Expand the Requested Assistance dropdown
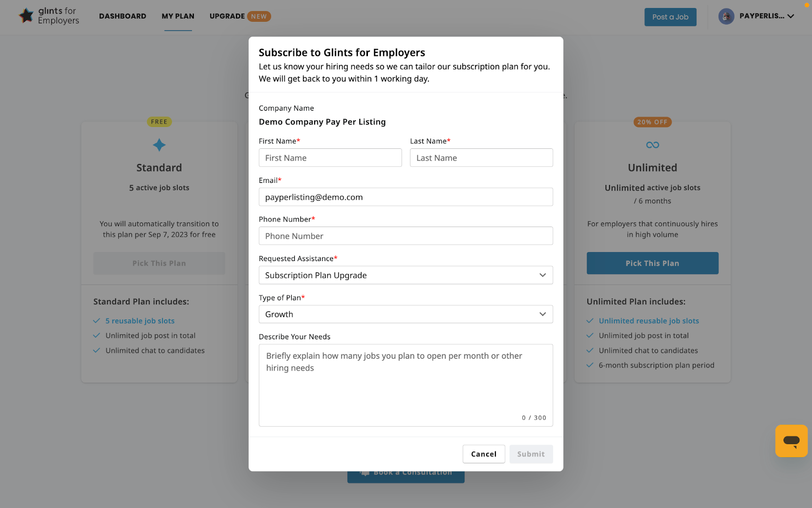The width and height of the screenshot is (812, 508). point(406,275)
